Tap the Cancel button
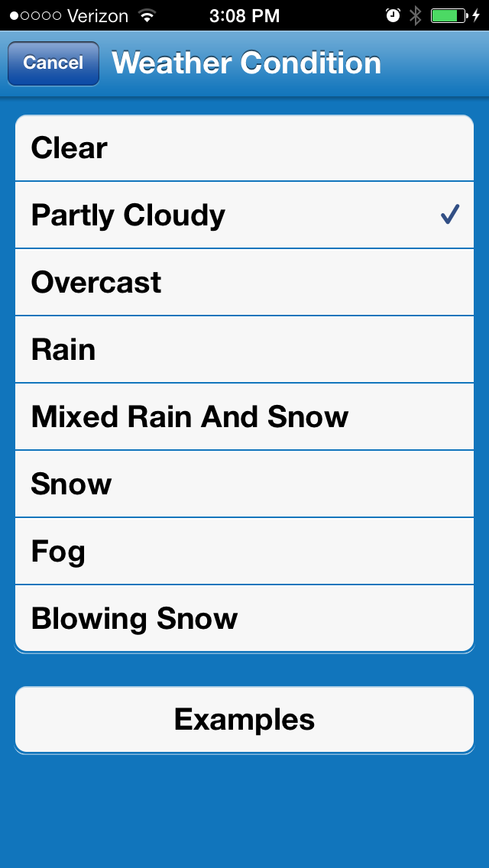Screen dimensions: 489x868 pyautogui.click(x=53, y=63)
